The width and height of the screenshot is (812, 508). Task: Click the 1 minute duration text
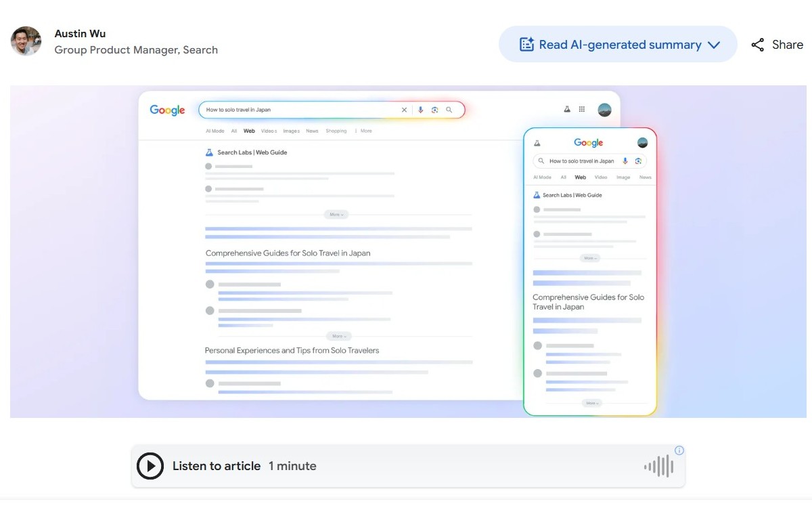click(x=292, y=466)
